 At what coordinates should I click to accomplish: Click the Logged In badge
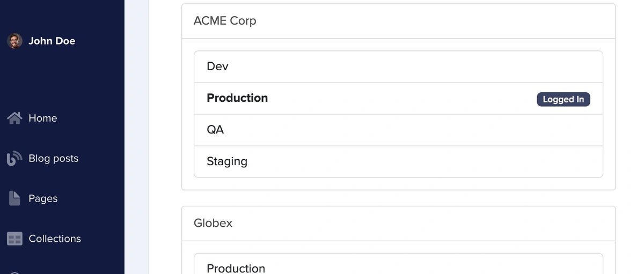563,99
